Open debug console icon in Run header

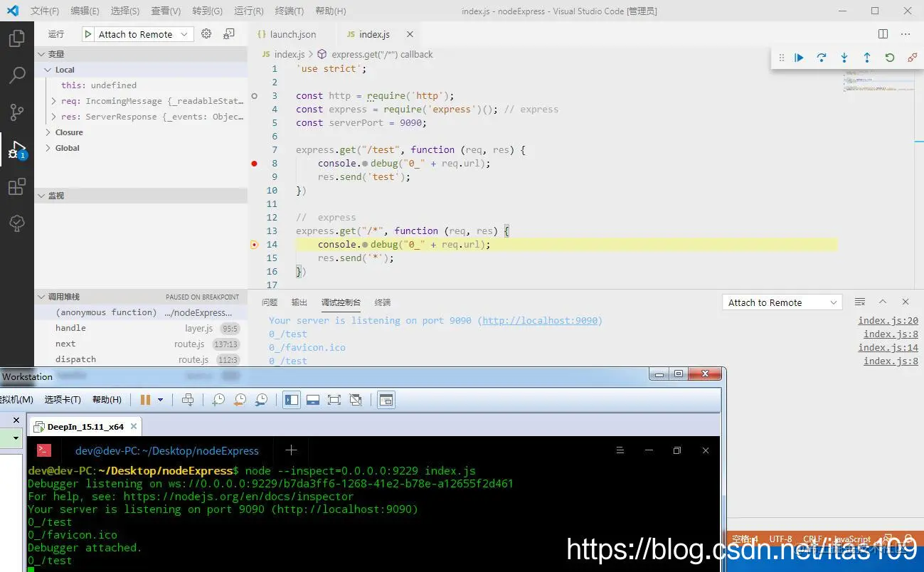pyautogui.click(x=229, y=34)
